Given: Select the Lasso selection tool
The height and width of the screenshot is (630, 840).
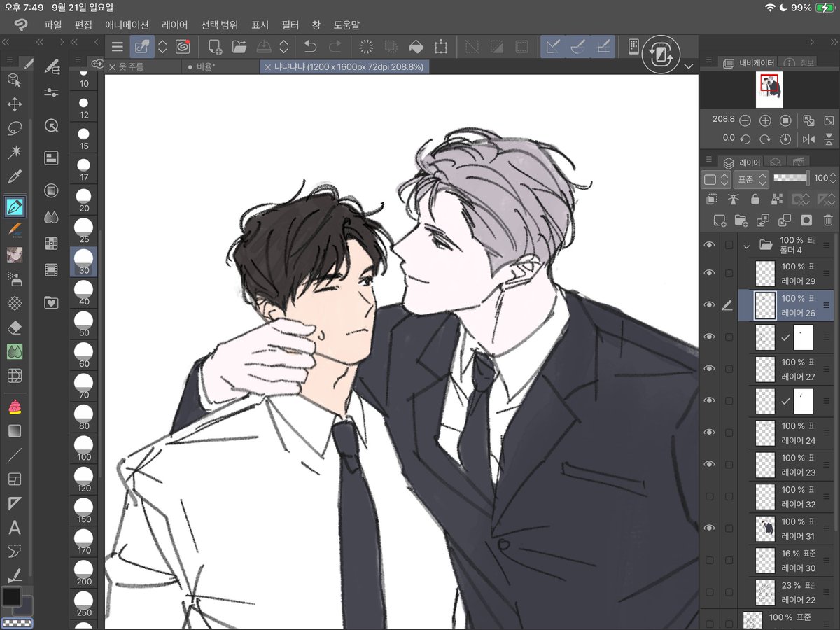Looking at the screenshot, I should point(14,129).
